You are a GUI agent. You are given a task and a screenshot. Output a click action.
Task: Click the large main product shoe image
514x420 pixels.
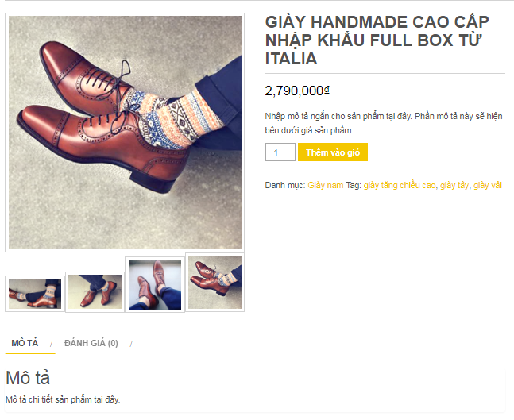[x=125, y=132]
